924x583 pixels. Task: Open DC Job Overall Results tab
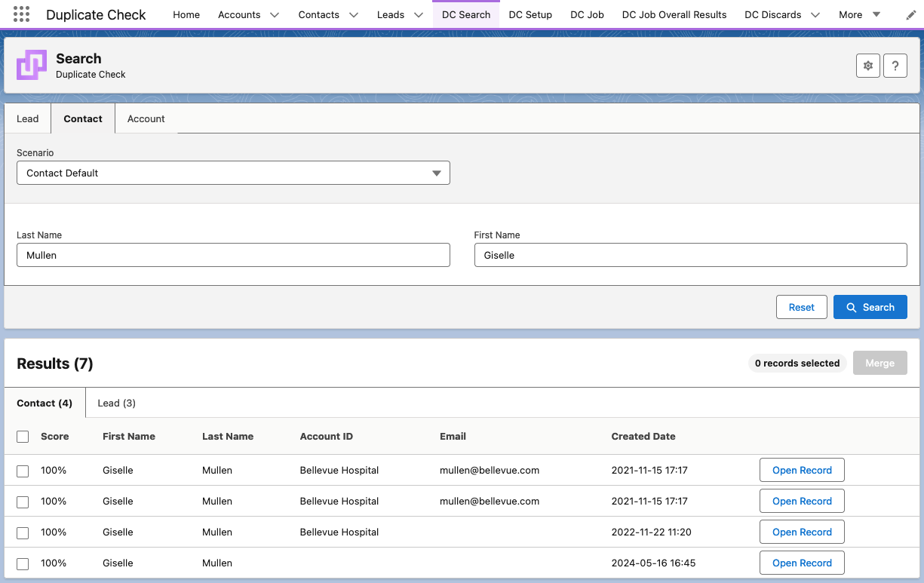click(x=674, y=14)
